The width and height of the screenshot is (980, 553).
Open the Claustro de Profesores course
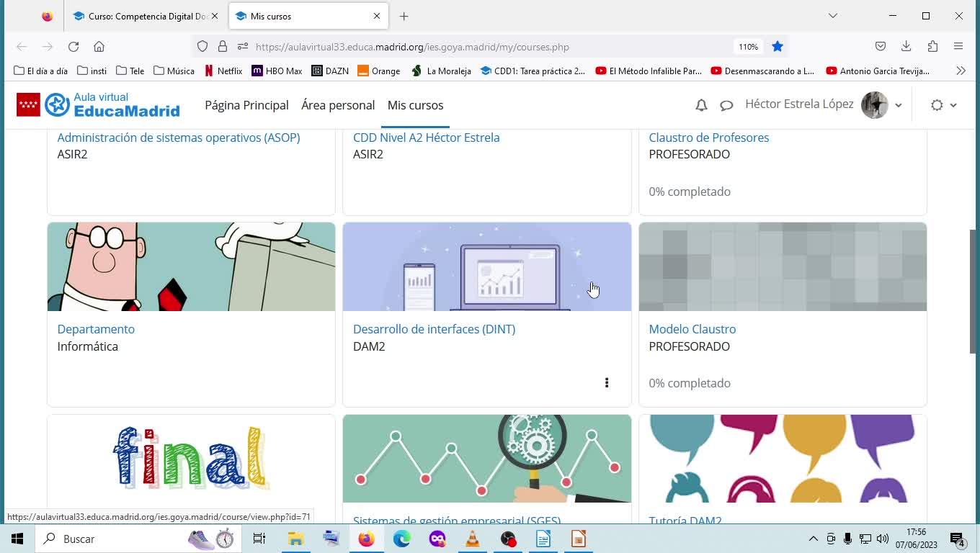[x=709, y=138]
